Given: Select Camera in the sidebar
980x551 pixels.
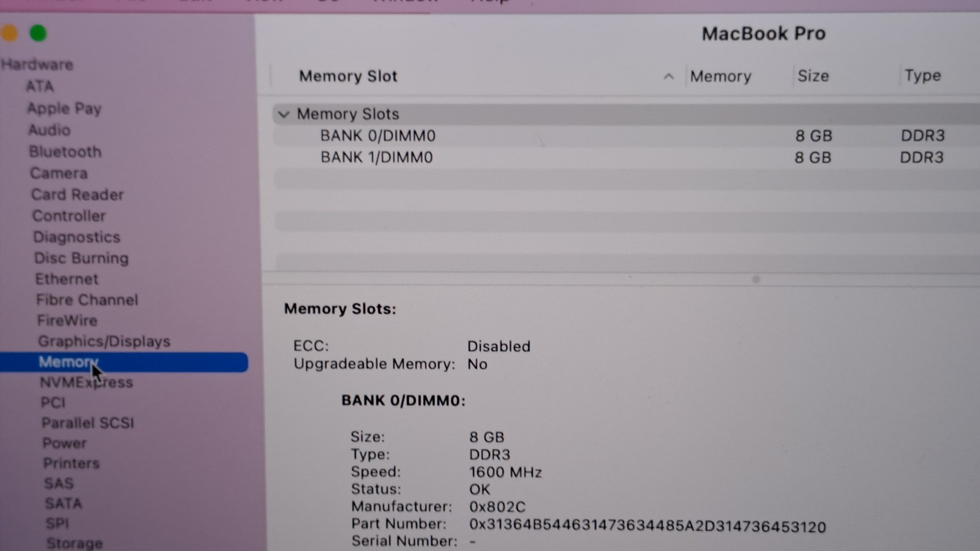Looking at the screenshot, I should click(59, 173).
